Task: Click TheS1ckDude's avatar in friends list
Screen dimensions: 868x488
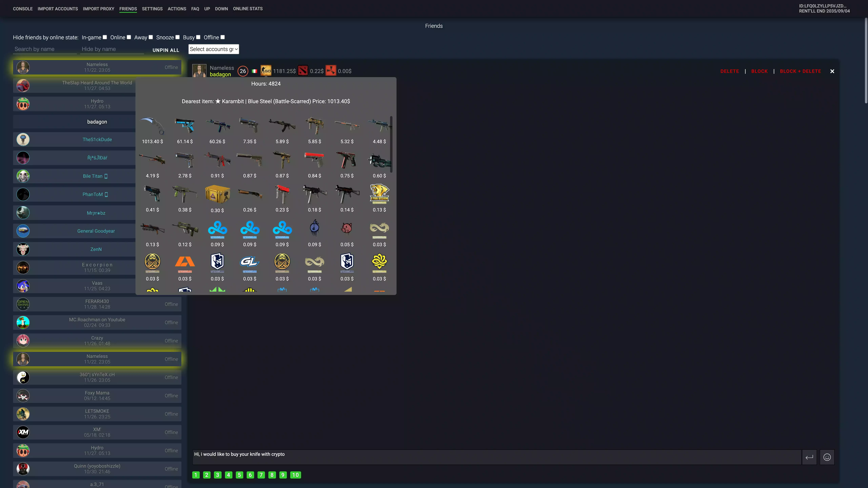Action: tap(23, 139)
